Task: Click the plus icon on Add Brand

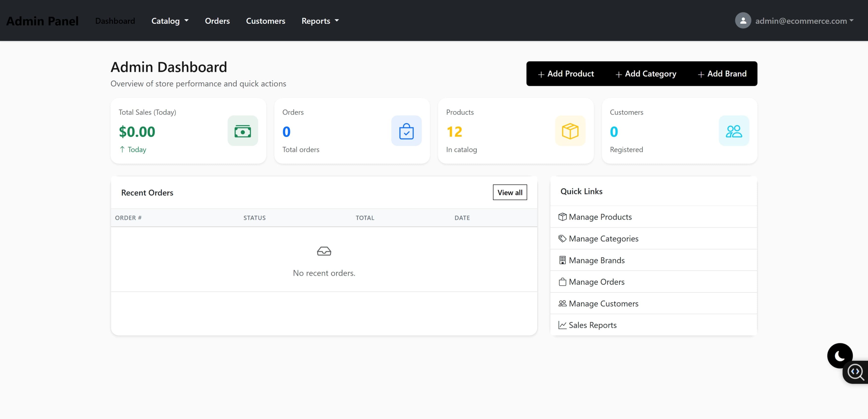Action: [x=701, y=74]
